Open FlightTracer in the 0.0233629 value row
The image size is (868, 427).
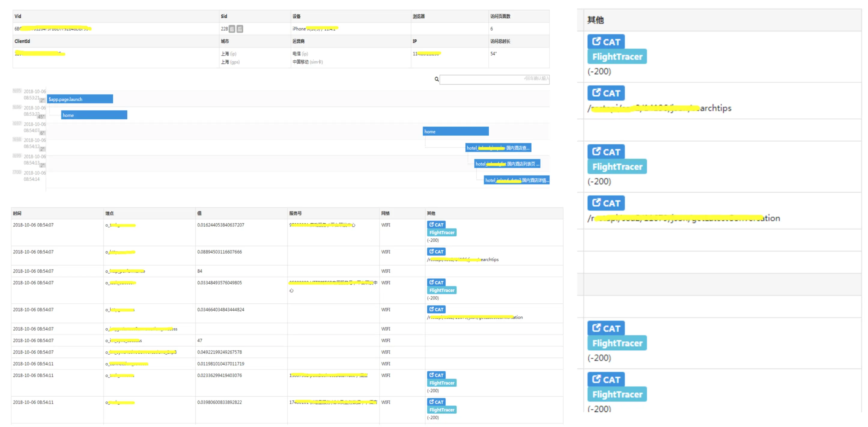click(x=442, y=383)
